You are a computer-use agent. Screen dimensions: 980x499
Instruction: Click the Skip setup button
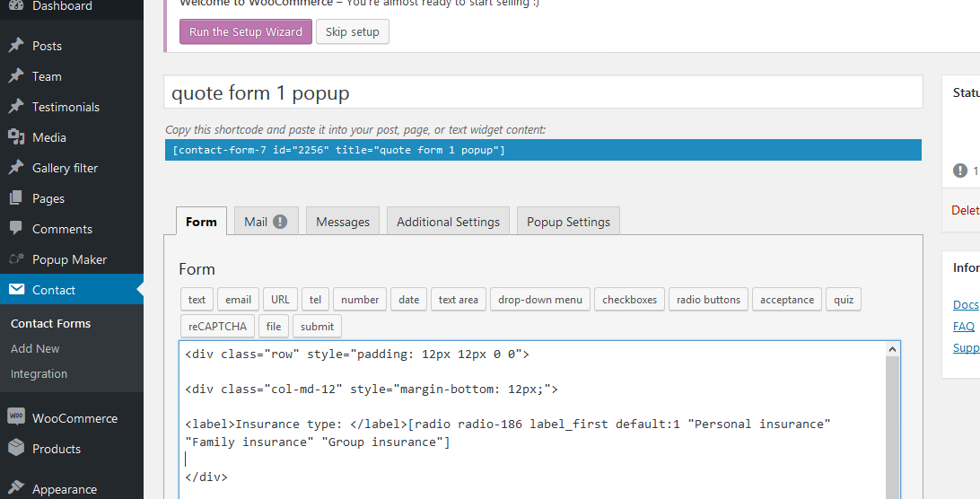(352, 31)
